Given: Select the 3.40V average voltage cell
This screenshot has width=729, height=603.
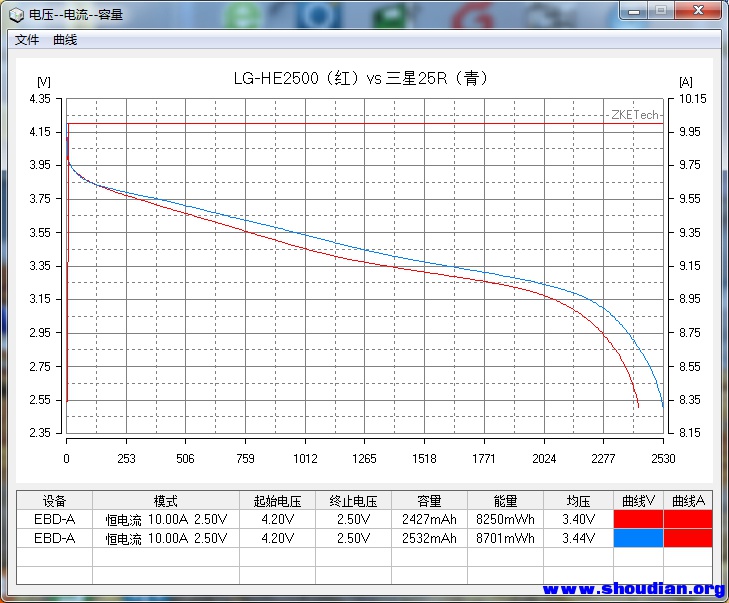Looking at the screenshot, I should 578,519.
